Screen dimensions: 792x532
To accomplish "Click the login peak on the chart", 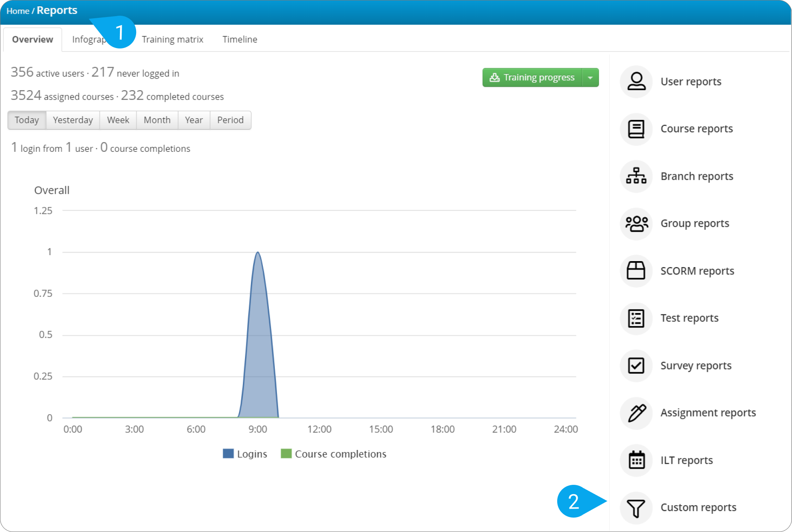I will 258,253.
